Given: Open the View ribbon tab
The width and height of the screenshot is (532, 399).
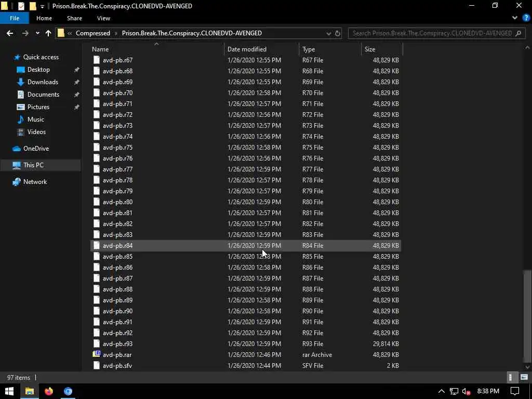Looking at the screenshot, I should click(103, 18).
